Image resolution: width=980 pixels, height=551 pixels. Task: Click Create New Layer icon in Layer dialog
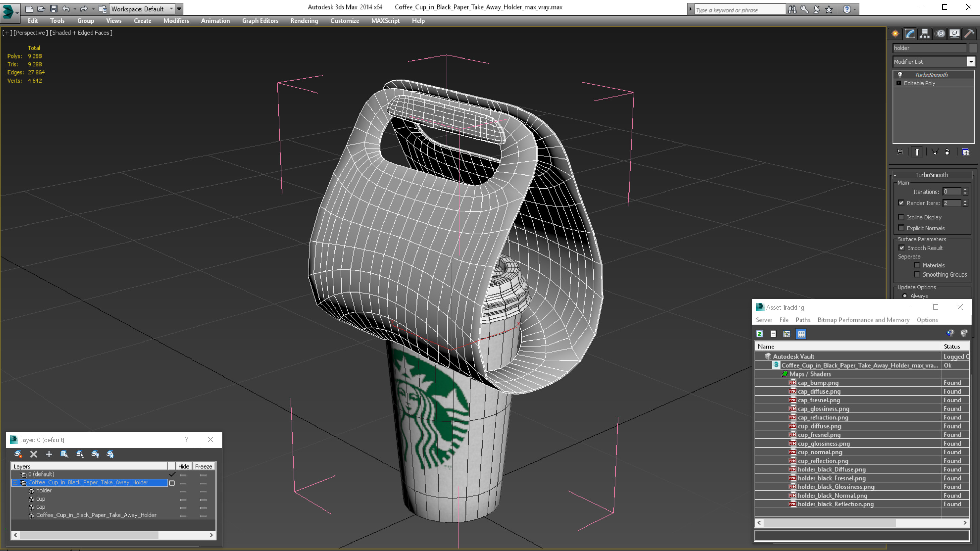tap(18, 454)
